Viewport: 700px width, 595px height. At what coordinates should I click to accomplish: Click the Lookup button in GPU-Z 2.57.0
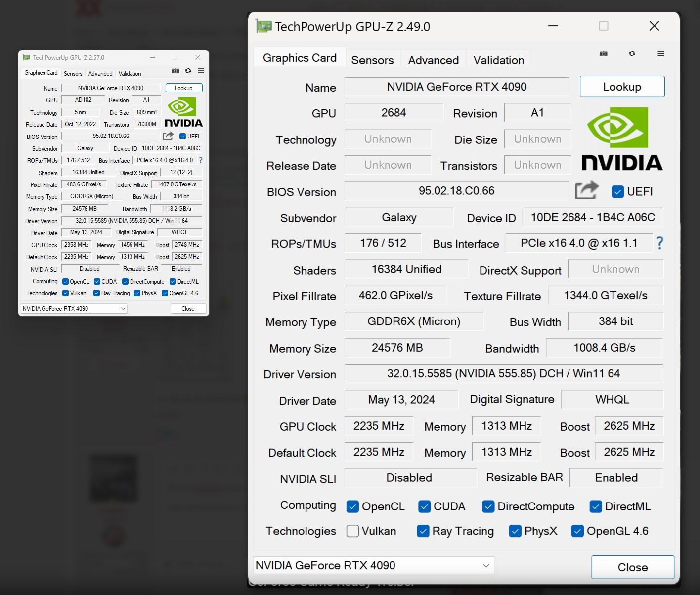click(x=183, y=88)
